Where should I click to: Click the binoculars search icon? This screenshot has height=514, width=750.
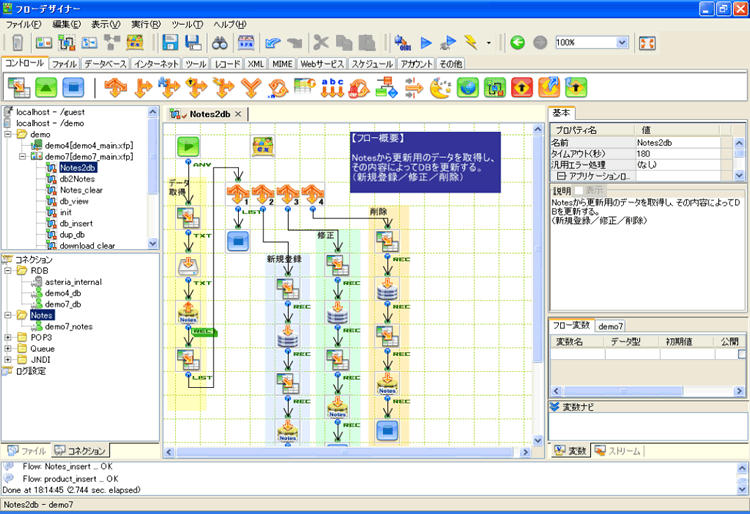[220, 43]
